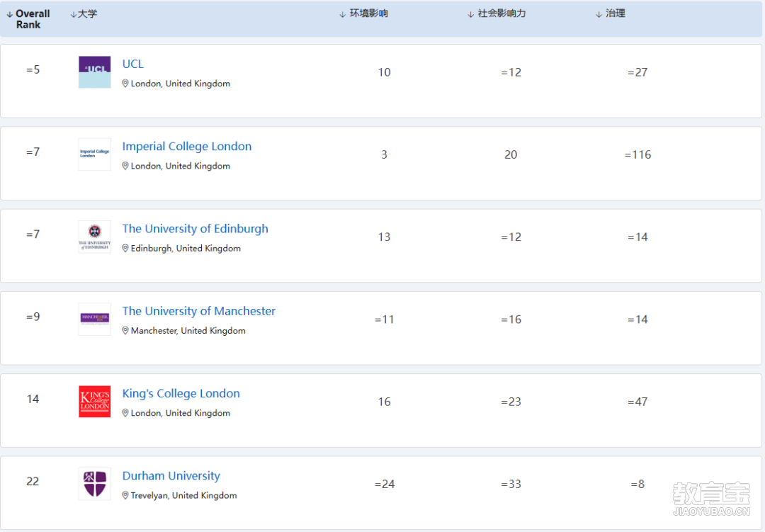Click the Imperial College London logo
This screenshot has width=765, height=532.
click(x=95, y=154)
